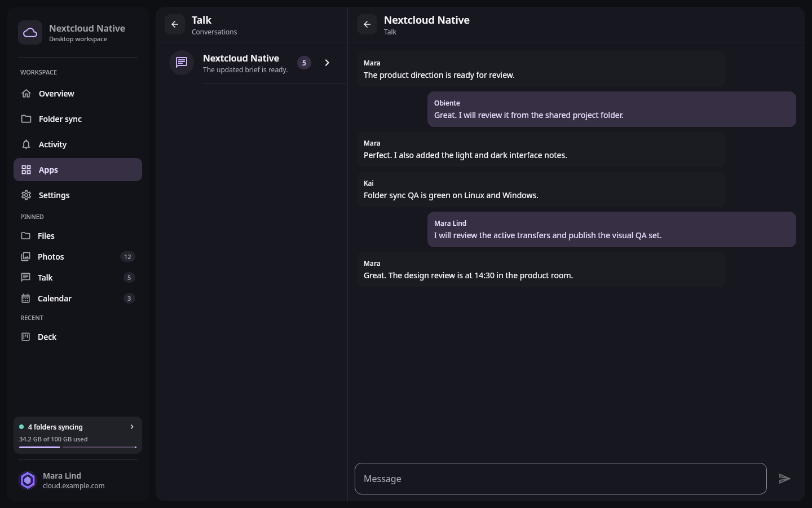
Task: Open the Overview home icon
Action: coord(26,94)
